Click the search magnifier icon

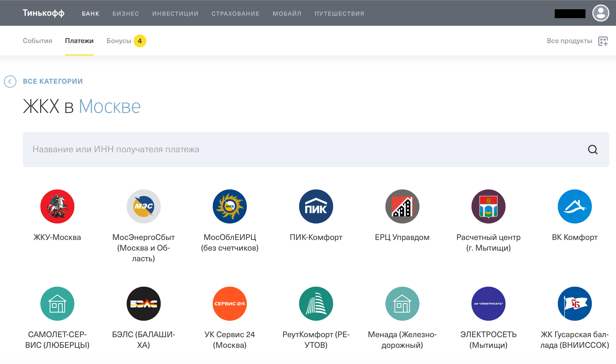pyautogui.click(x=593, y=150)
